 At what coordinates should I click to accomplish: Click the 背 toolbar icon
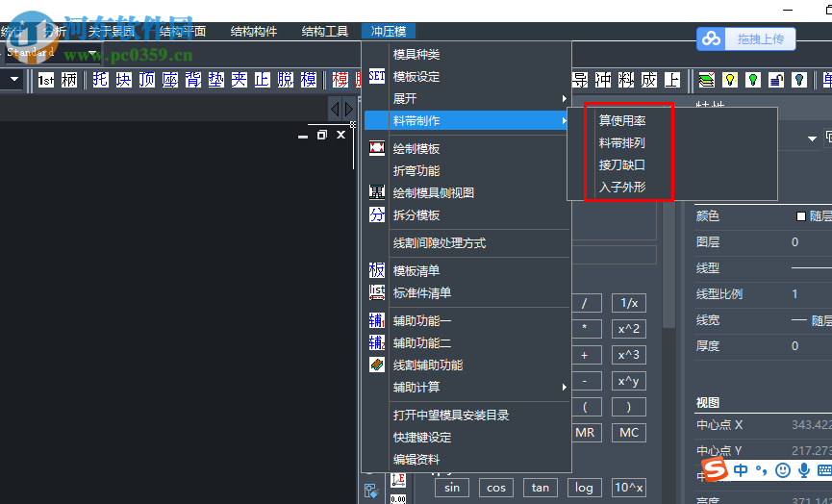pyautogui.click(x=193, y=80)
